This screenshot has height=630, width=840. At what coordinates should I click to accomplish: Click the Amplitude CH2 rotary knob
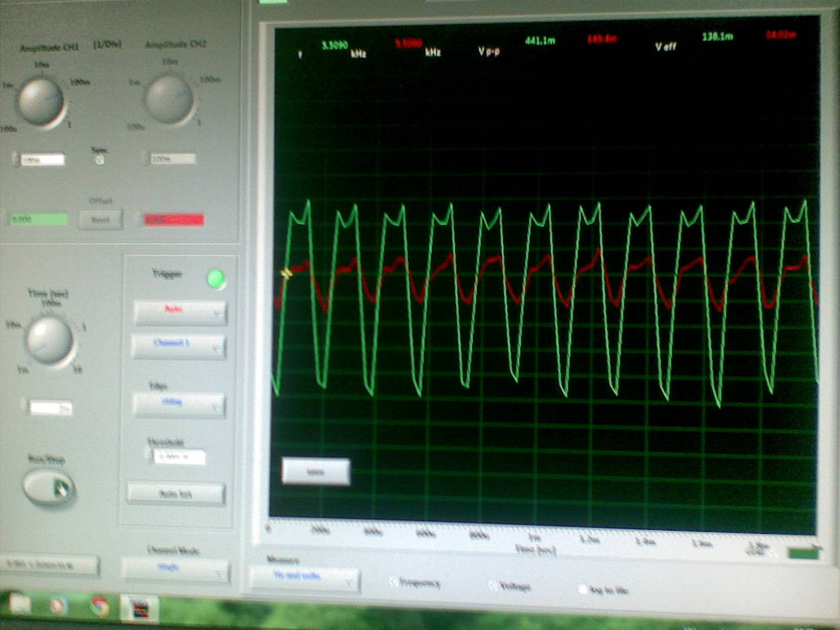pos(170,98)
